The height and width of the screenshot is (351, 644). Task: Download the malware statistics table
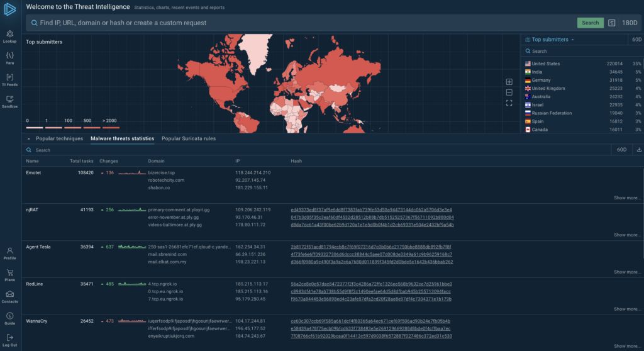point(639,150)
